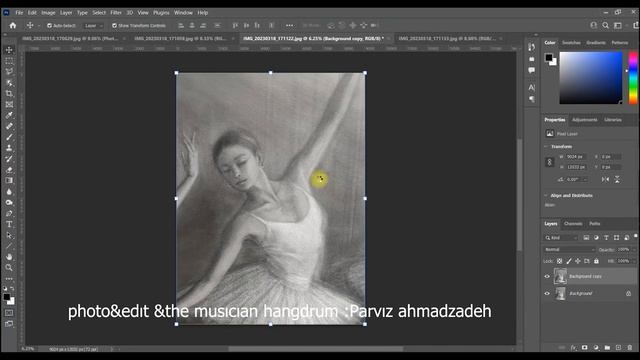Open the Character panel icon

pos(531,87)
